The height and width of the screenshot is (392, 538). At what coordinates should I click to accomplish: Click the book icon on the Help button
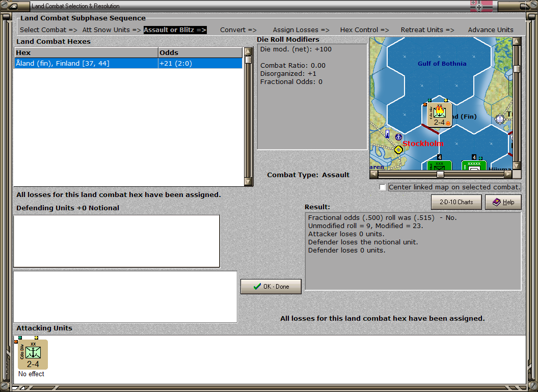[497, 202]
